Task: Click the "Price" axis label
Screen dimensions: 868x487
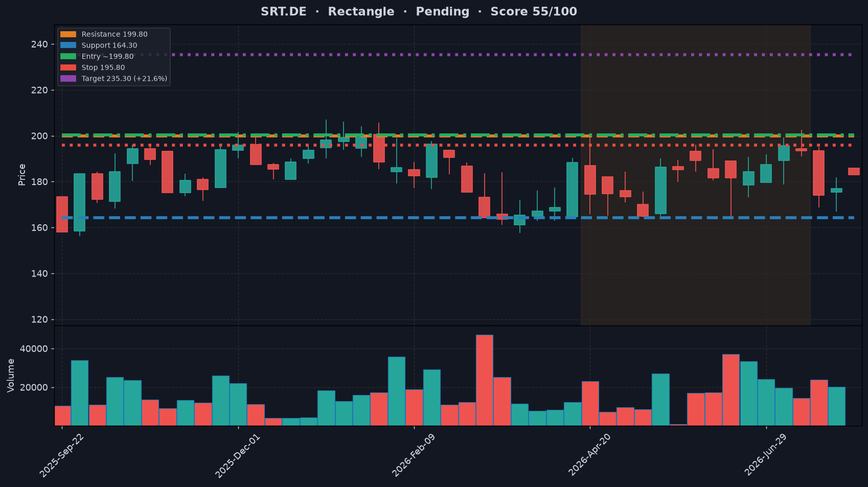Action: click(22, 175)
